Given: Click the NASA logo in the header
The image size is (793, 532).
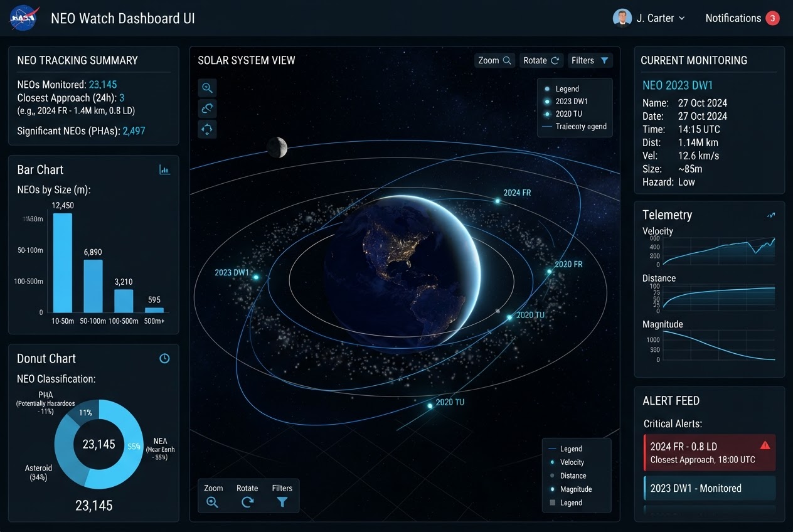Looking at the screenshot, I should (24, 18).
